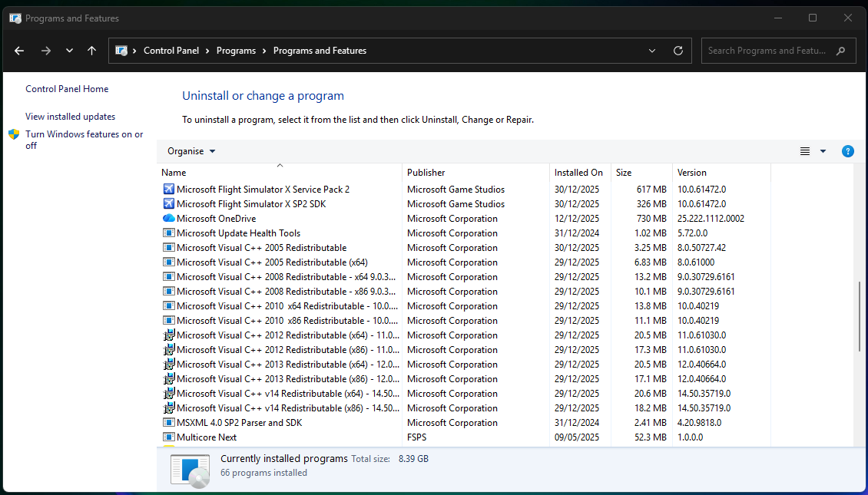Open View installed updates link
Viewport: 868px width, 495px height.
(x=71, y=117)
